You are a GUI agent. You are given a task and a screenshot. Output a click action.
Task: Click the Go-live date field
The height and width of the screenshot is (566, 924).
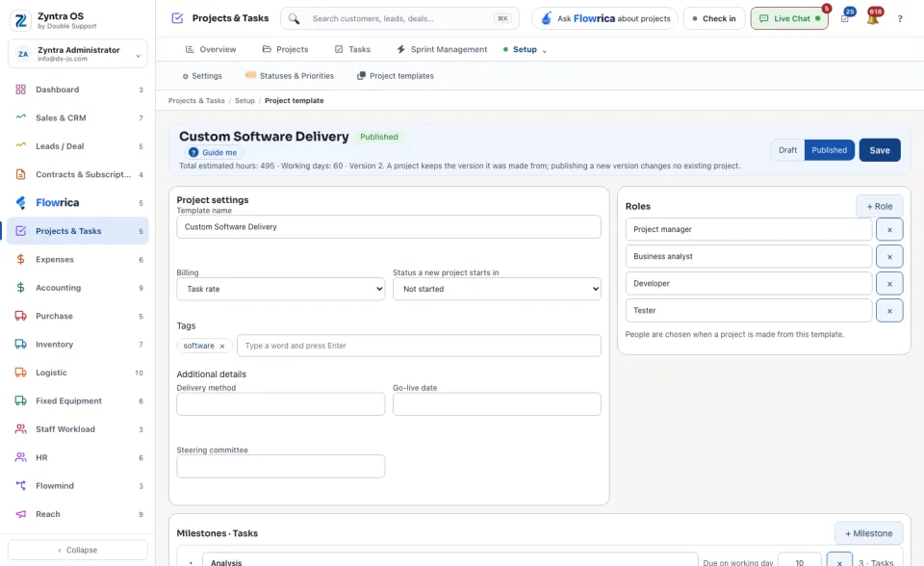point(497,404)
